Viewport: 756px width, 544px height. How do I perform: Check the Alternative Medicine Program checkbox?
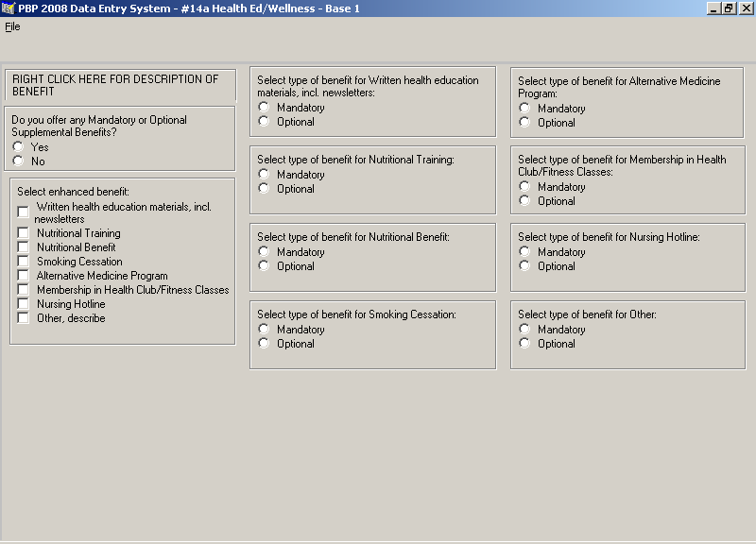pyautogui.click(x=23, y=275)
